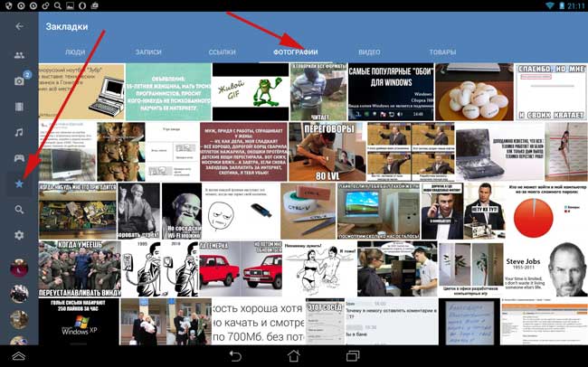
Task: Tap the back arrow in the sidebar
Action: (19, 26)
